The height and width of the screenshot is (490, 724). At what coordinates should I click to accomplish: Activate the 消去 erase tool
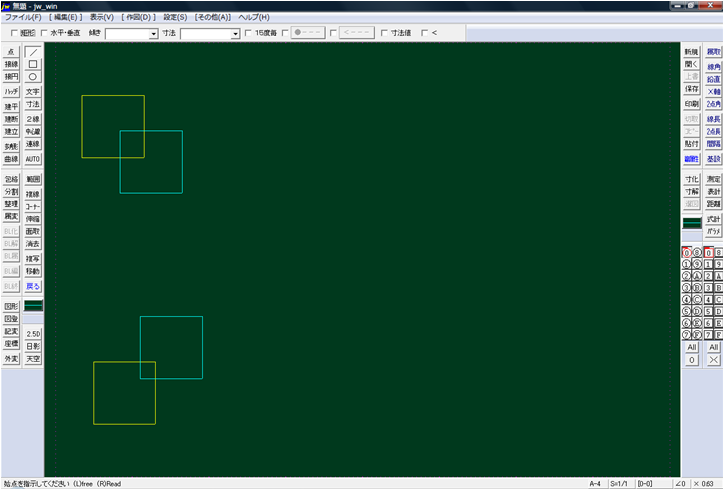[x=33, y=243]
